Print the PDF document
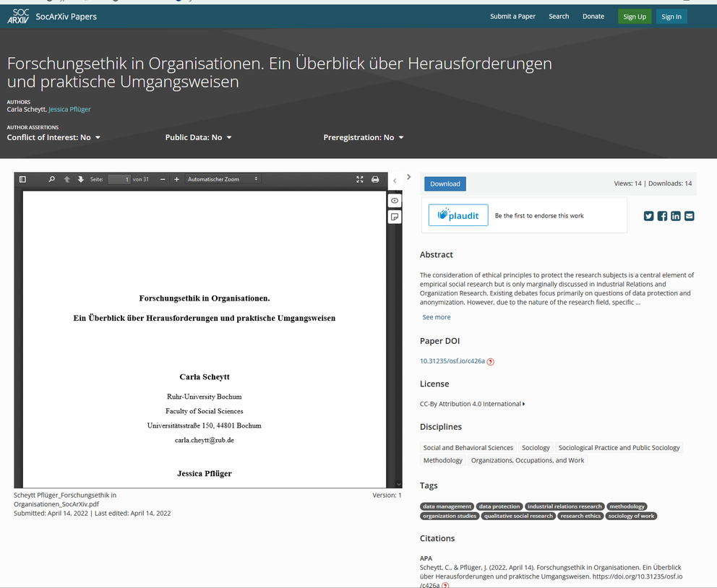Image resolution: width=717 pixels, height=588 pixels. 375,179
